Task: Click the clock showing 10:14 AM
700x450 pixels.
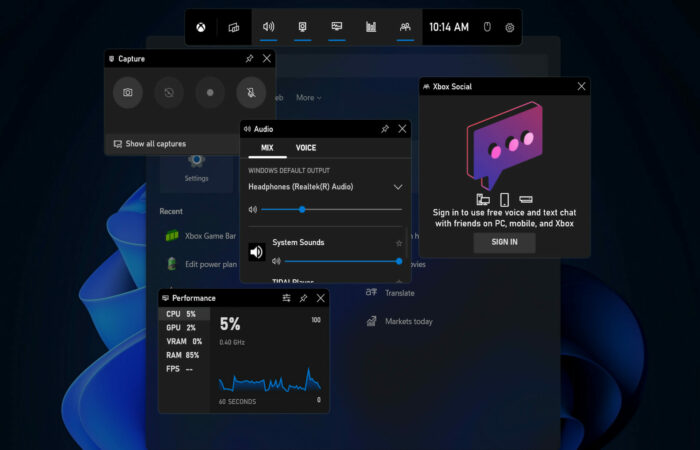Action: 449,27
